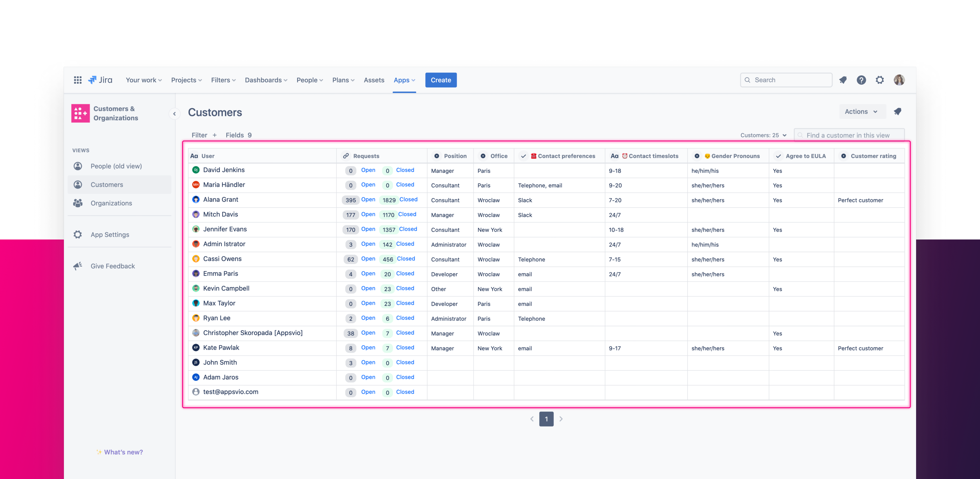
Task: Expand the Customers: 25 count dropdown
Action: [x=763, y=135]
